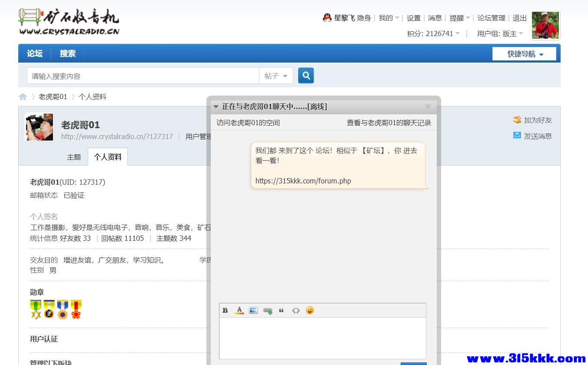This screenshot has height=365, width=588.
Task: Open the 快捷导航 quick navigation dropdown
Action: (x=524, y=53)
